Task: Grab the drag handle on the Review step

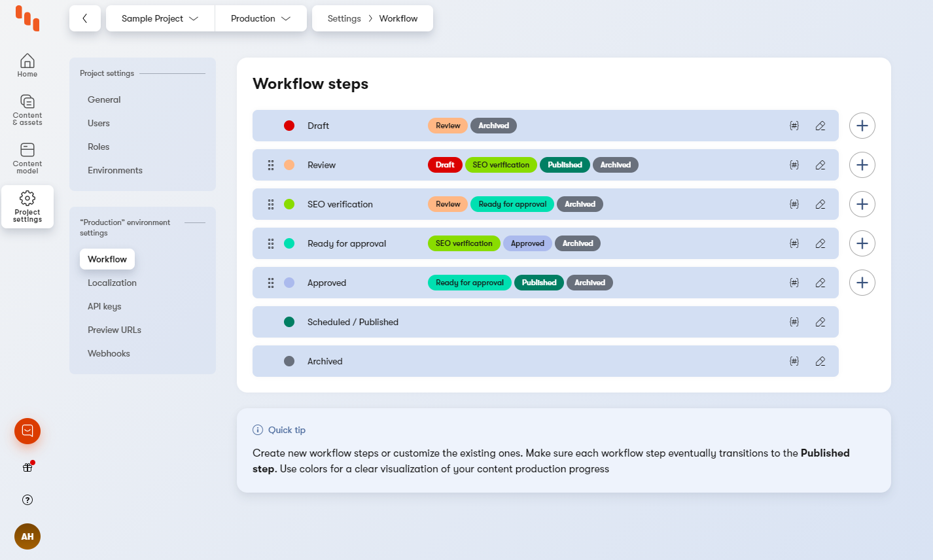Action: click(x=271, y=165)
